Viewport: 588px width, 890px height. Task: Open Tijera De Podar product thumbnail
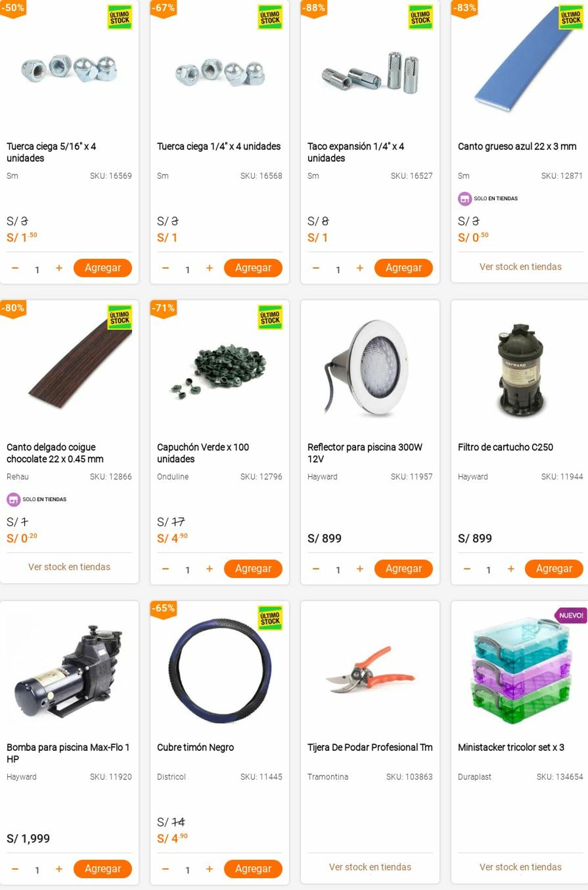click(x=370, y=670)
